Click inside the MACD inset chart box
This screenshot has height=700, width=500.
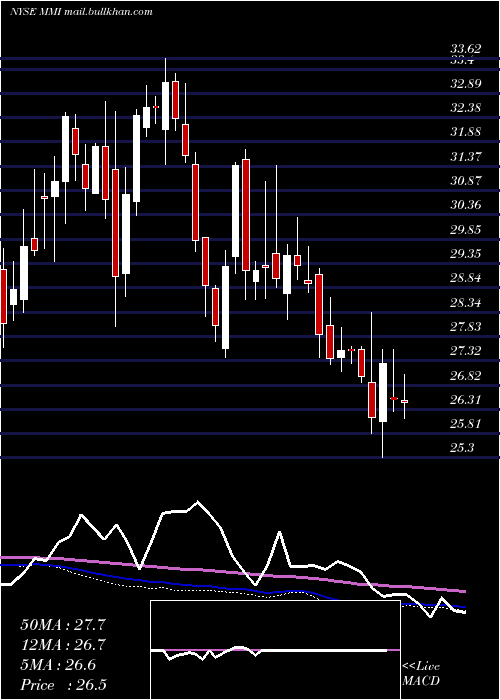coord(275,650)
